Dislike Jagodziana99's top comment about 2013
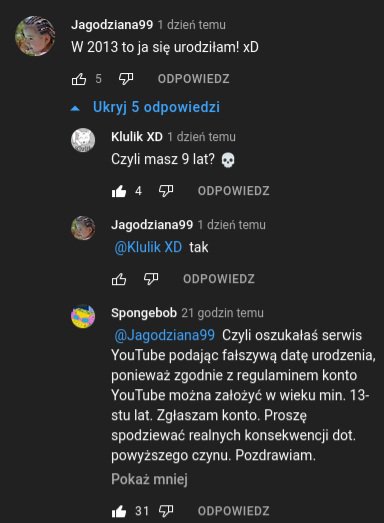384x523 pixels. pos(126,79)
